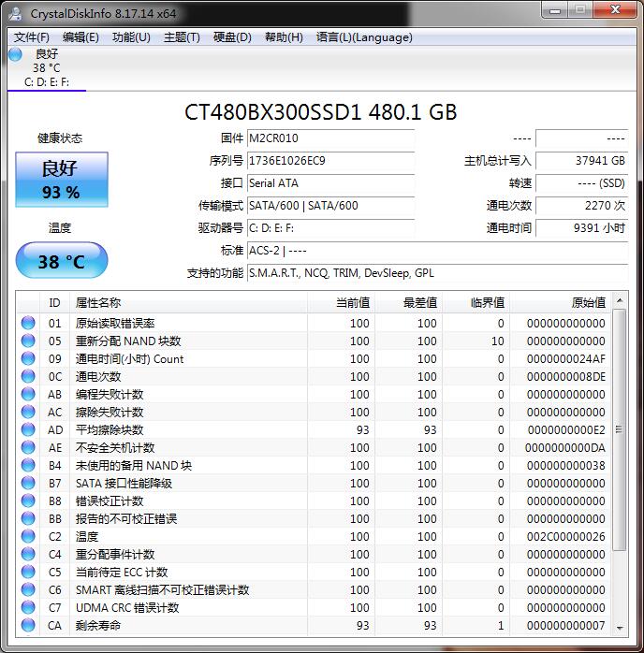Click the ID column header

54,303
